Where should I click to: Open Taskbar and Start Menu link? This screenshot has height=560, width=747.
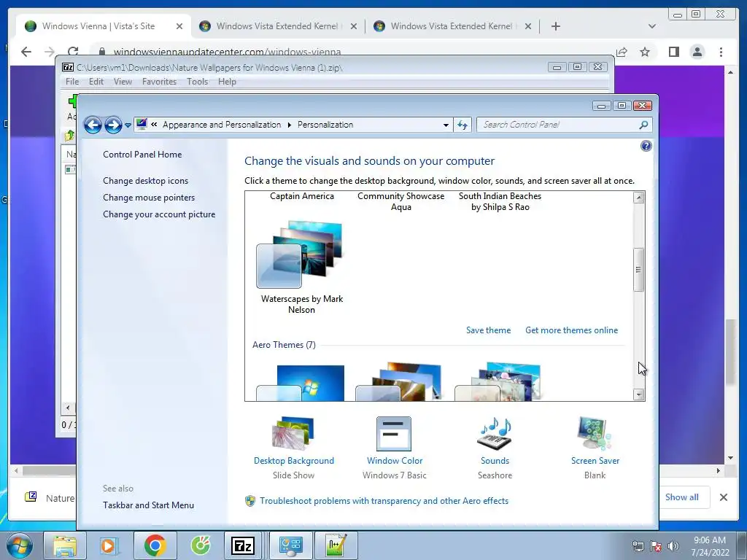148,505
